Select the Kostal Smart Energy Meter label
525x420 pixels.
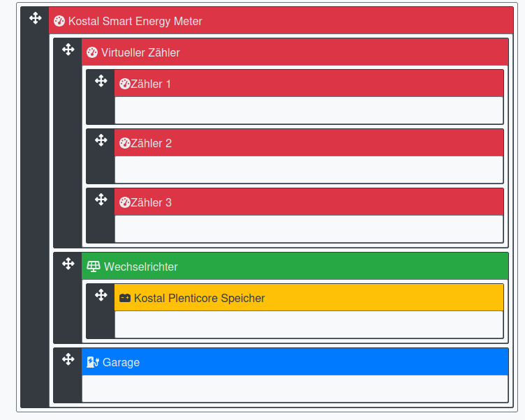(x=135, y=22)
